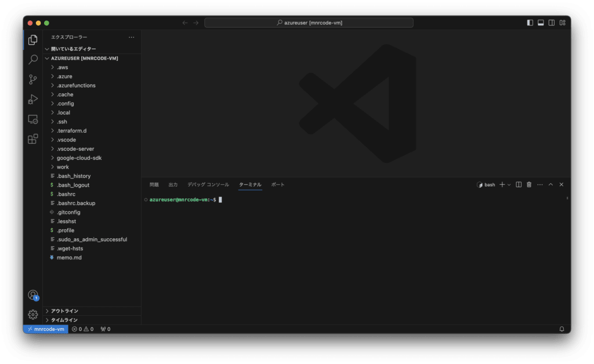Open the notifications bell icon
The width and height of the screenshot is (594, 364).
[562, 329]
